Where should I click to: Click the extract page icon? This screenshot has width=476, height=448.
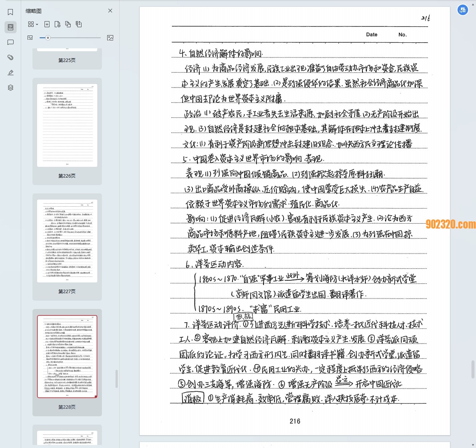(x=57, y=24)
